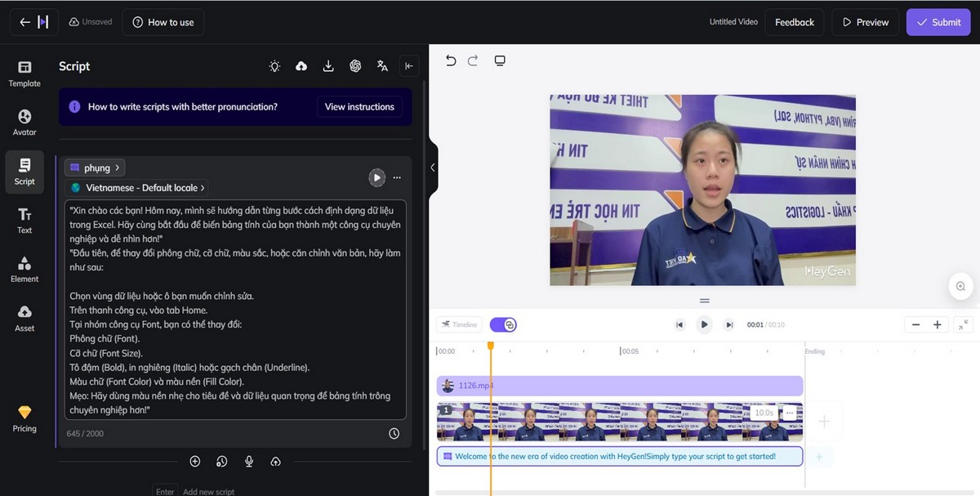Expand the phụng voice selector
This screenshot has height=496, width=980.
pyautogui.click(x=95, y=168)
